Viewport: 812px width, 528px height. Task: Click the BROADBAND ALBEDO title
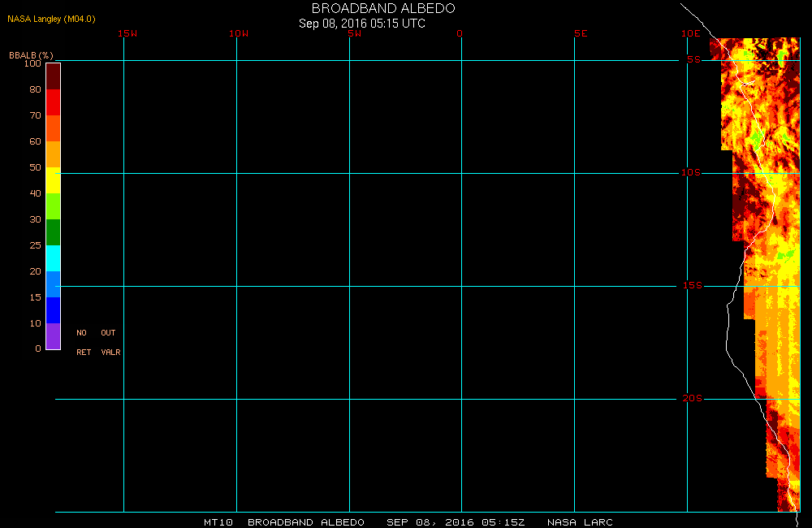coord(383,8)
